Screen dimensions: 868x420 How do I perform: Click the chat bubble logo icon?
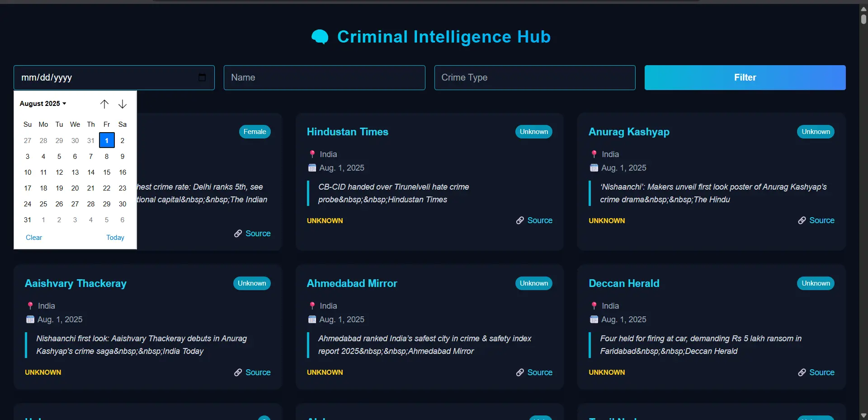(320, 37)
